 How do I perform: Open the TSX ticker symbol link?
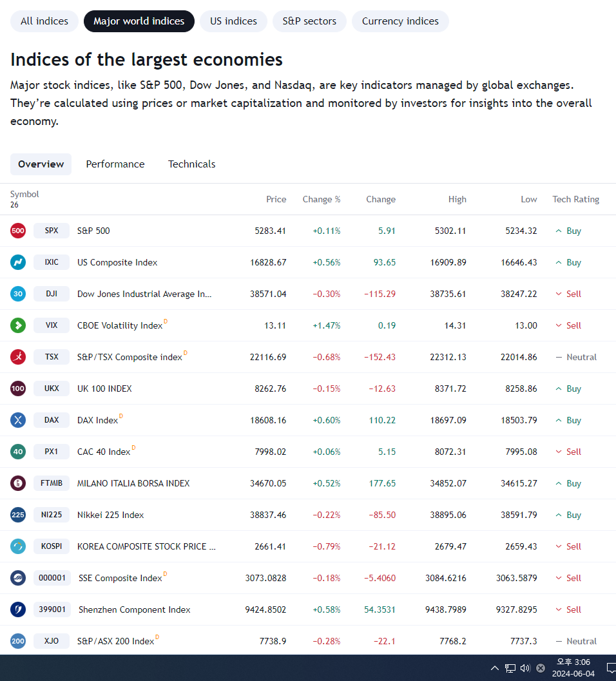pos(52,357)
